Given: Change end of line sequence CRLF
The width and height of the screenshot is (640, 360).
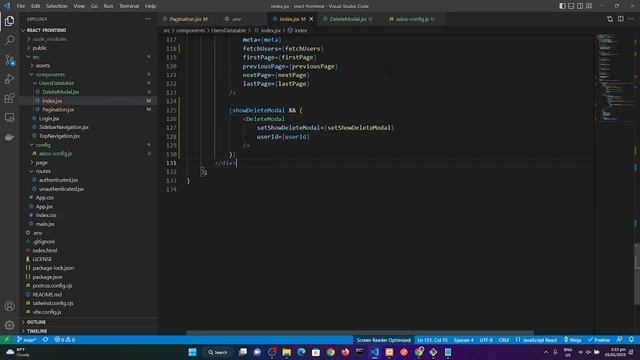Looking at the screenshot, I should point(504,340).
